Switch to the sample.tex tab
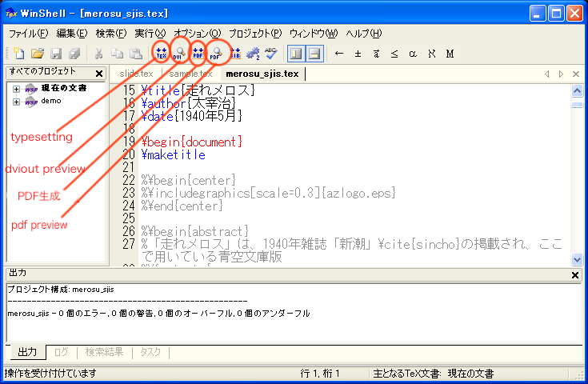This screenshot has height=384, width=588. 190,74
